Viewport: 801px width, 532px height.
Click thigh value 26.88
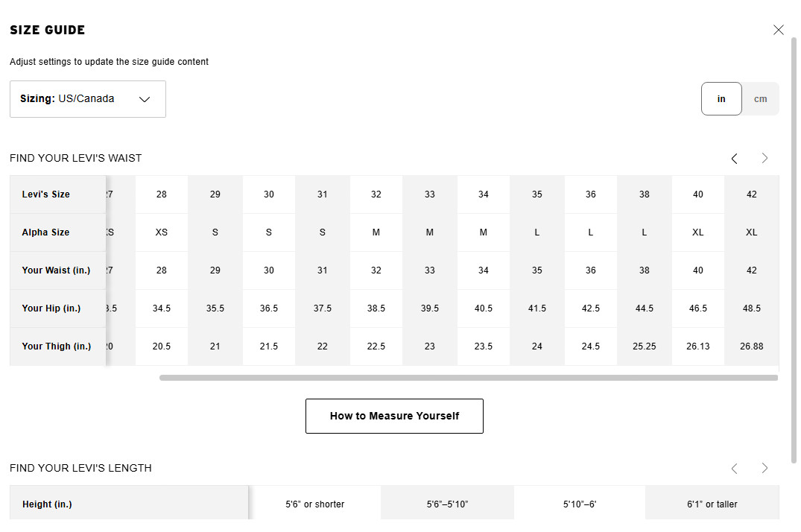coord(751,346)
